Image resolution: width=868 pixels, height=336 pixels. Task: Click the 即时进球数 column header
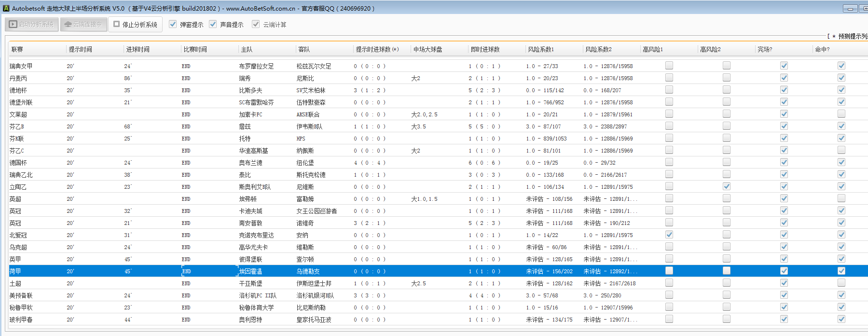pyautogui.click(x=485, y=49)
